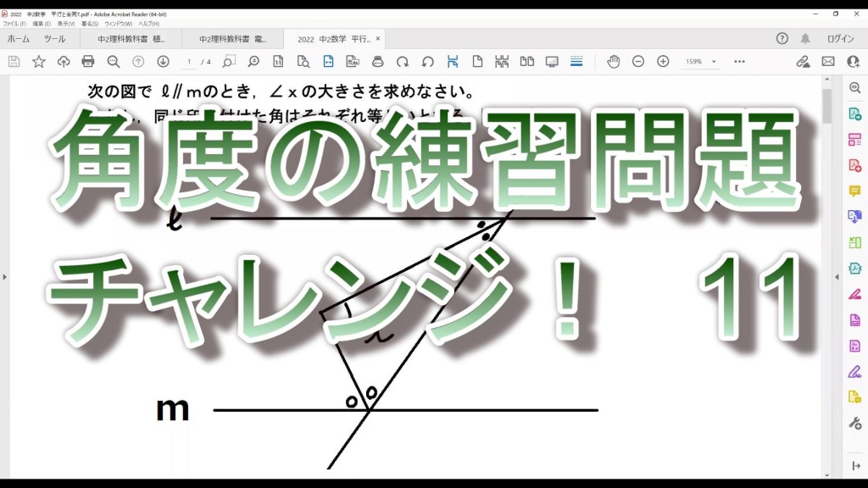Go to next page with down arrow
Image resolution: width=868 pixels, height=488 pixels.
pyautogui.click(x=164, y=62)
